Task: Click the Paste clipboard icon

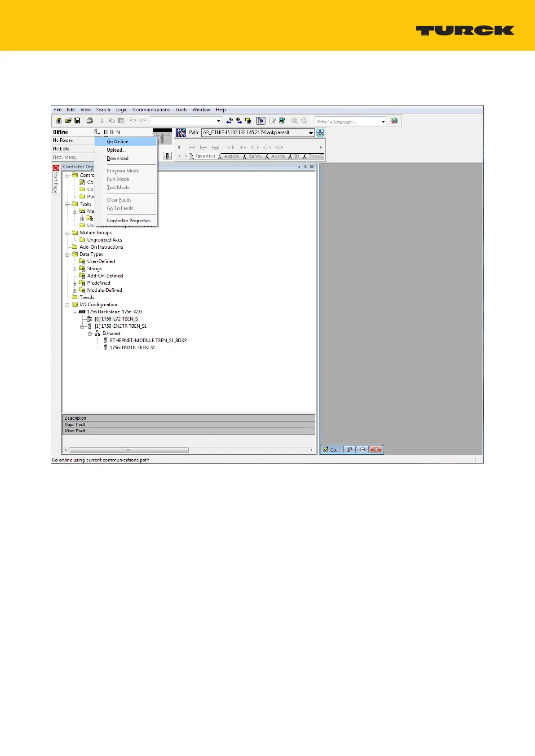Action: click(121, 121)
